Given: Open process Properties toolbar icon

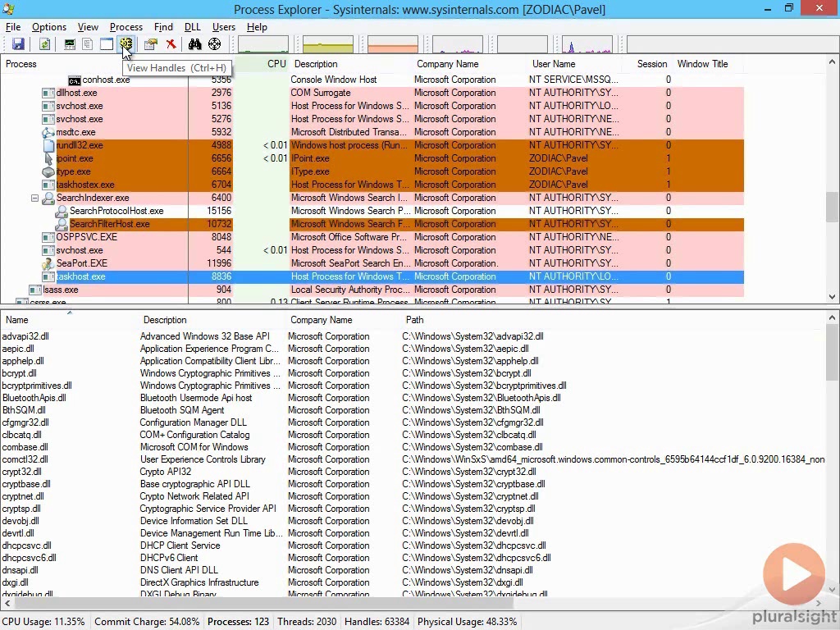Looking at the screenshot, I should tap(151, 44).
